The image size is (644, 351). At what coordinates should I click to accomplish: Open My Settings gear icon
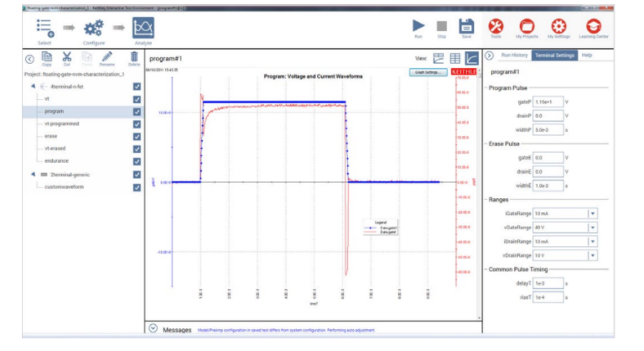(558, 26)
